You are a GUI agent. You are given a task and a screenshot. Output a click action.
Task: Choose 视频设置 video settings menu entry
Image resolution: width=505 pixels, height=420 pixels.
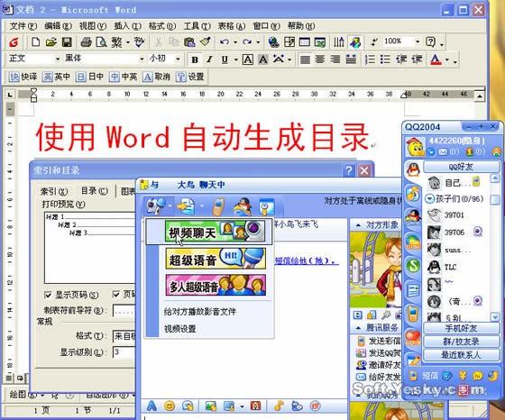click(x=180, y=329)
